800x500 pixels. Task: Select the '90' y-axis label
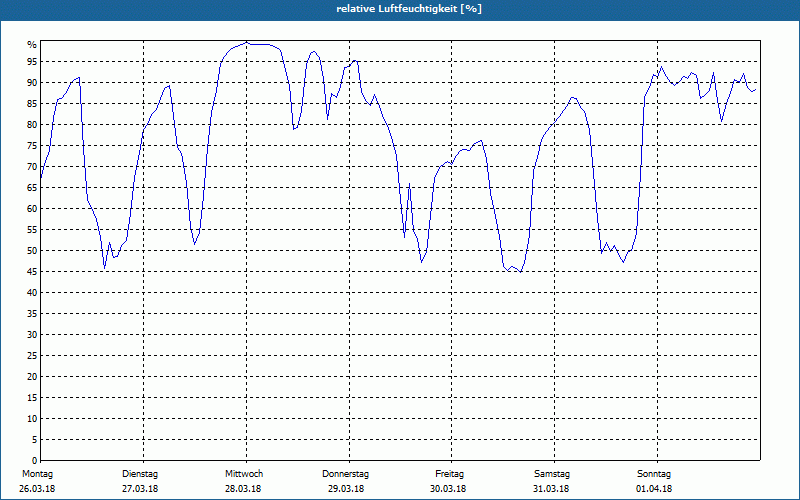pos(32,83)
